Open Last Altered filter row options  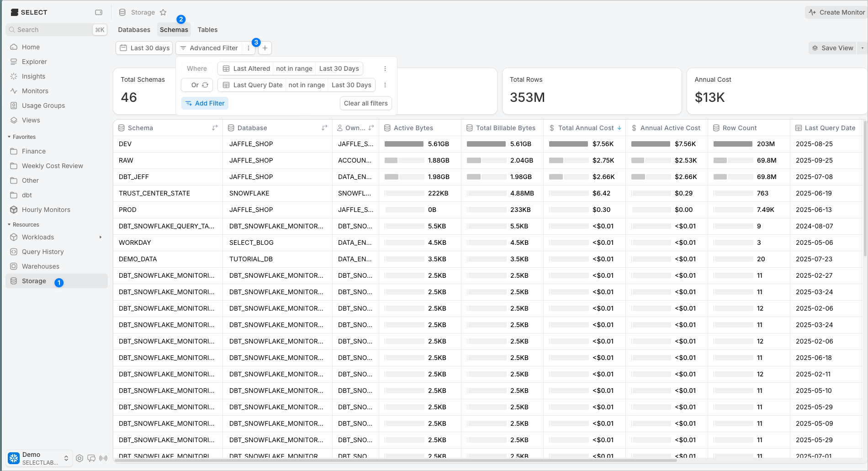pyautogui.click(x=385, y=69)
